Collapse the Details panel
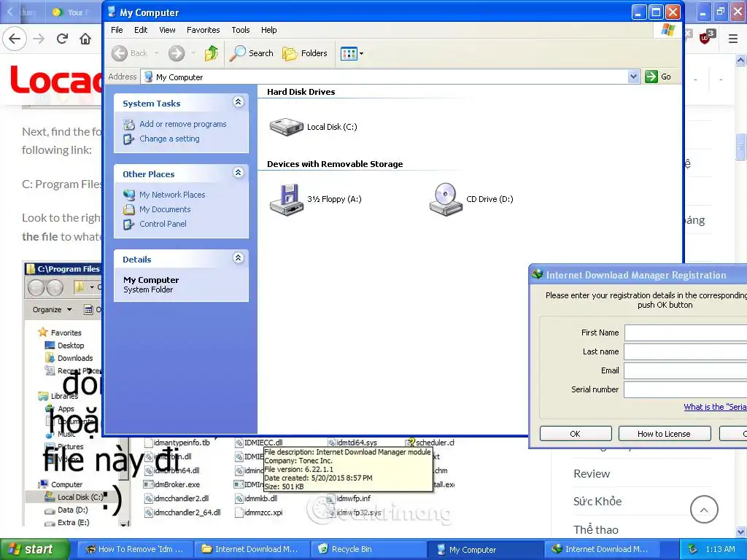The image size is (747, 560). [239, 257]
